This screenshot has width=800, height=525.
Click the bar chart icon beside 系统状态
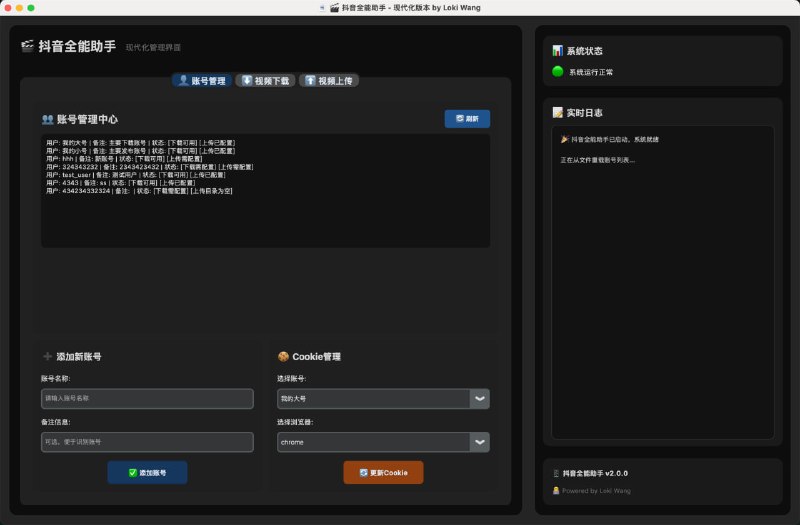pos(557,51)
